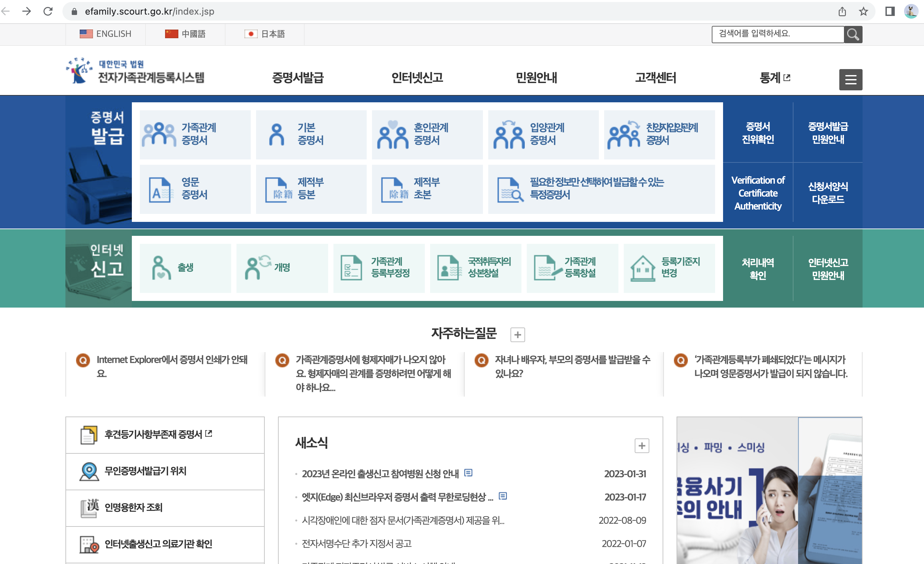
Task: Bookmark this page with star icon
Action: (863, 11)
